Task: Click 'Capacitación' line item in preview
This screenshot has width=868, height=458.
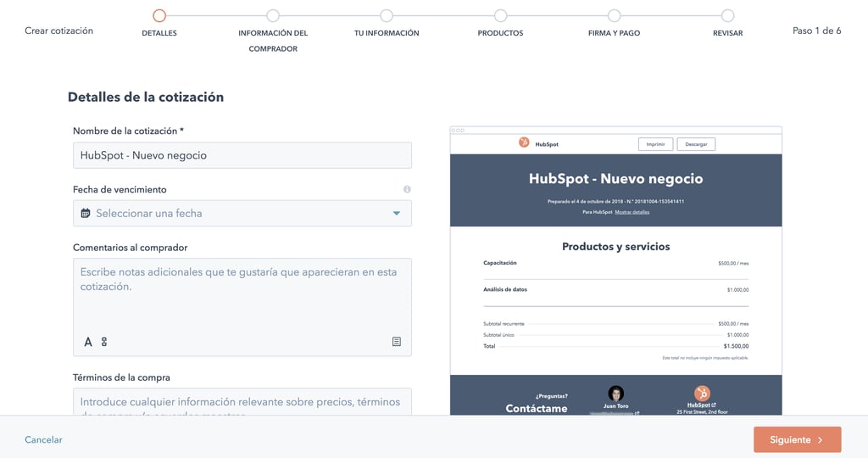Action: point(500,263)
